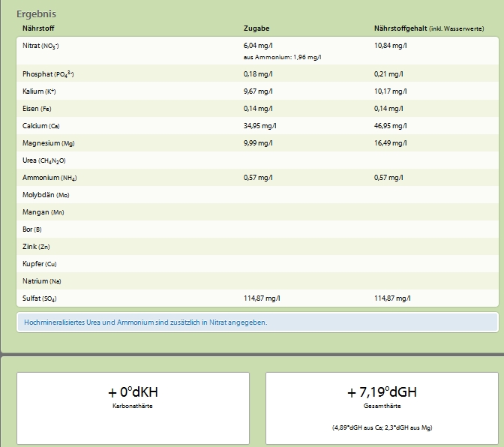
Task: Click the Mangan (Mn) row label
Action: 43,212
